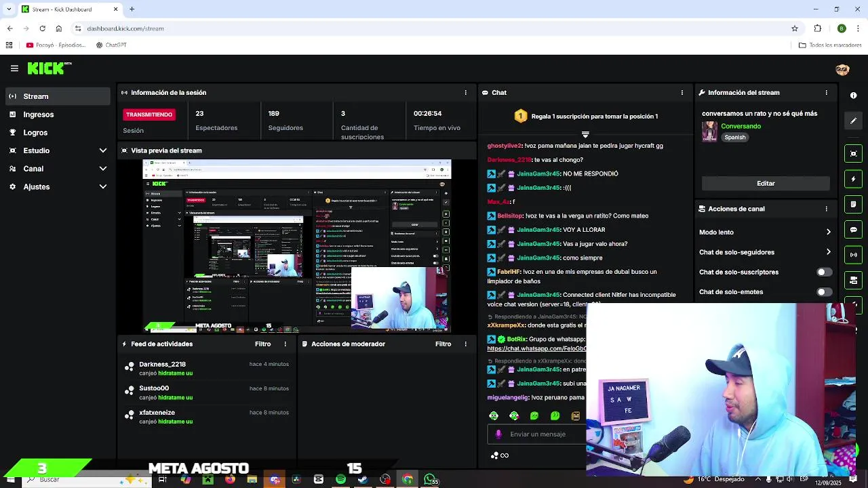Viewport: 868px width, 488px height.
Task: Toggle Chat de solo-suscriptores switch
Action: coord(824,272)
